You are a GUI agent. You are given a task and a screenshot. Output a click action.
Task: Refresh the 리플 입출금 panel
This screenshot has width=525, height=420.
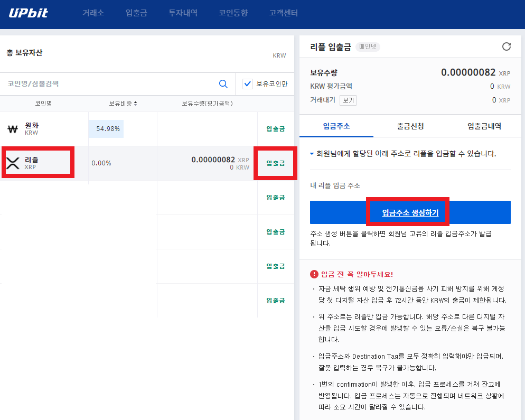507,46
